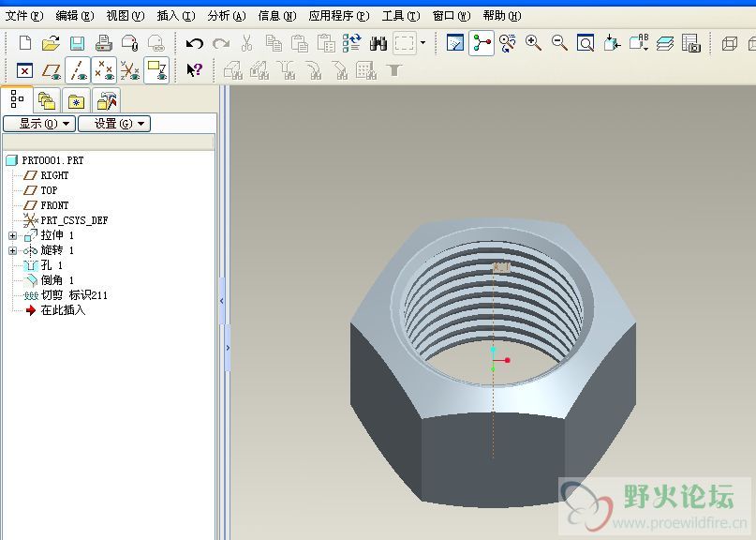
Task: Open the 编辑(E) menu
Action: [75, 16]
